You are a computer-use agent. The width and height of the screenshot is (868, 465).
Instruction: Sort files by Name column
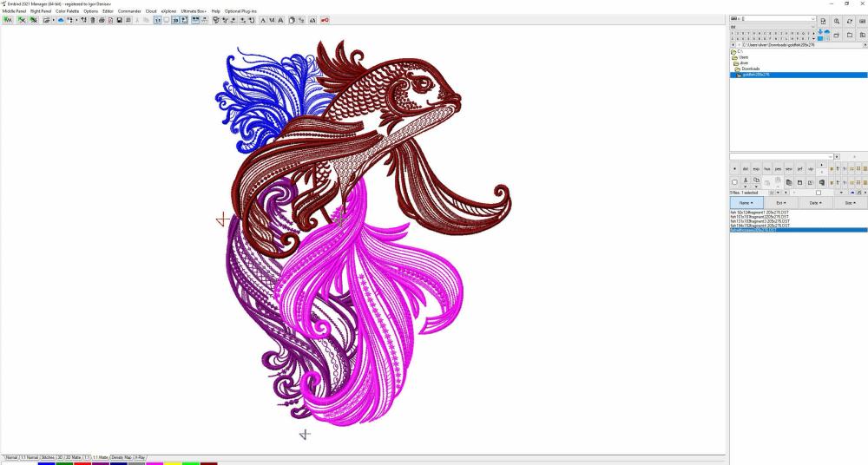pyautogui.click(x=746, y=203)
